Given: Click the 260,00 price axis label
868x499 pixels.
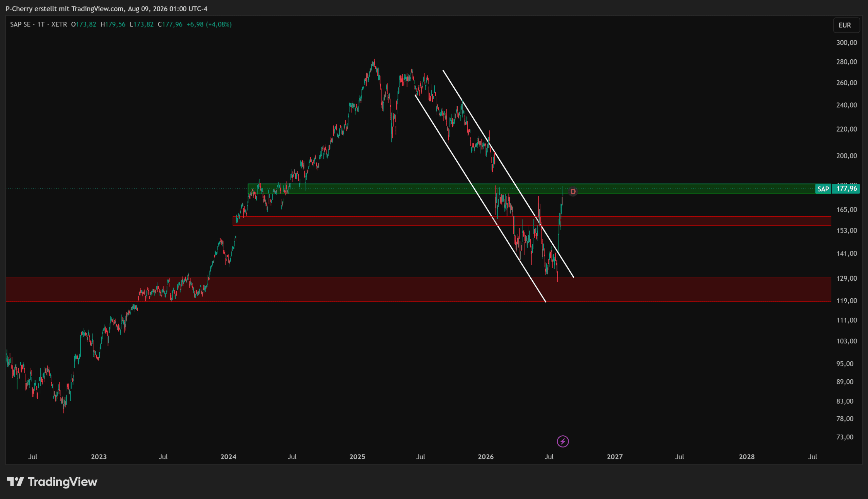Looking at the screenshot, I should coord(846,83).
